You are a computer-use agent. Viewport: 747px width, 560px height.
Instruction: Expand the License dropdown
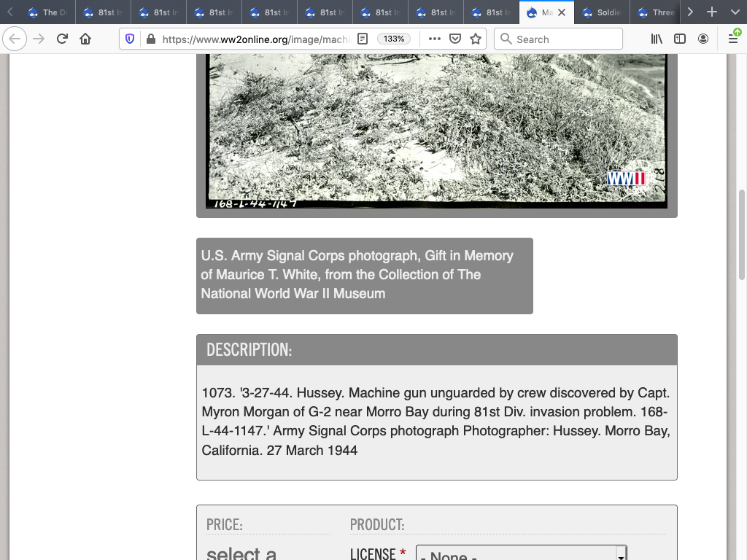(521, 555)
